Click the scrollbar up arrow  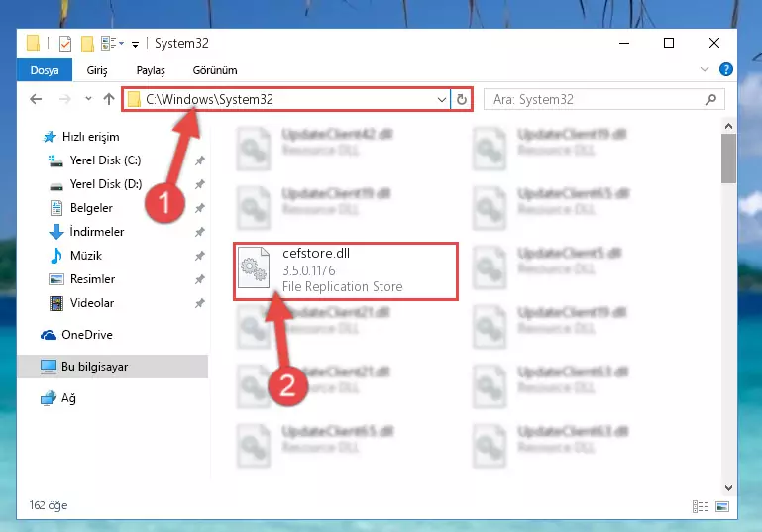point(728,127)
